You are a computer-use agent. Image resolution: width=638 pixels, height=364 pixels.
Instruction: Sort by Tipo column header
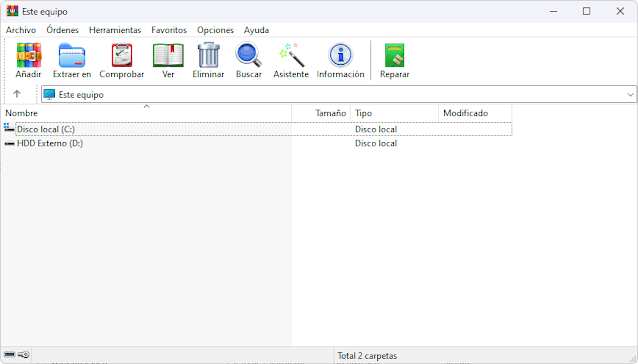394,113
